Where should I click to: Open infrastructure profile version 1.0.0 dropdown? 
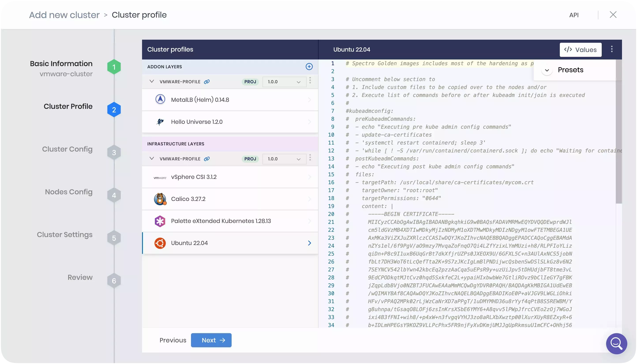point(284,159)
